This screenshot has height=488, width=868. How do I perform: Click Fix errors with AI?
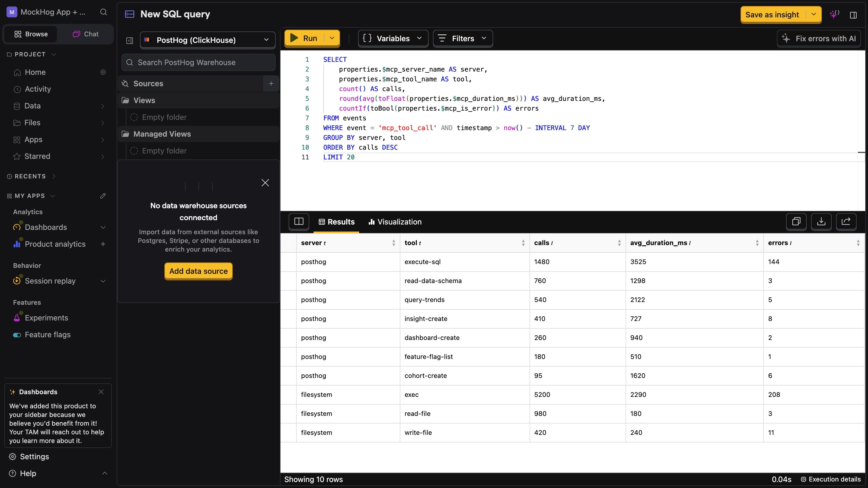click(x=819, y=38)
